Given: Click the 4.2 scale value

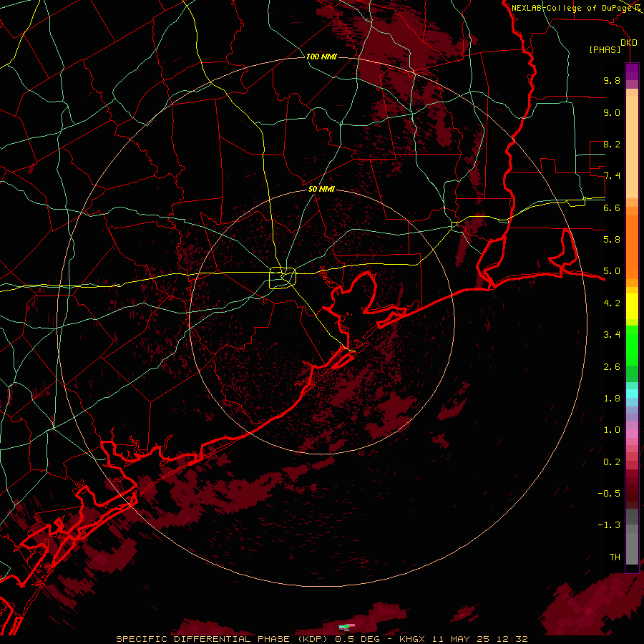Looking at the screenshot, I should (612, 303).
